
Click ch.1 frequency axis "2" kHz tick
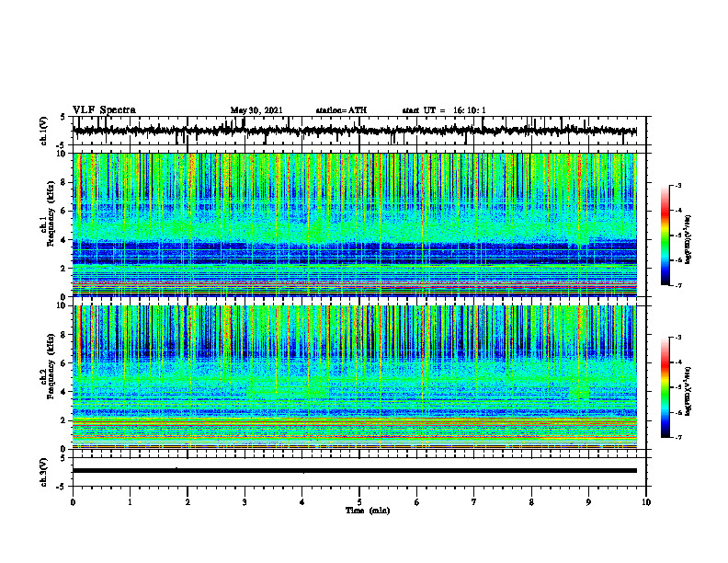(65, 268)
